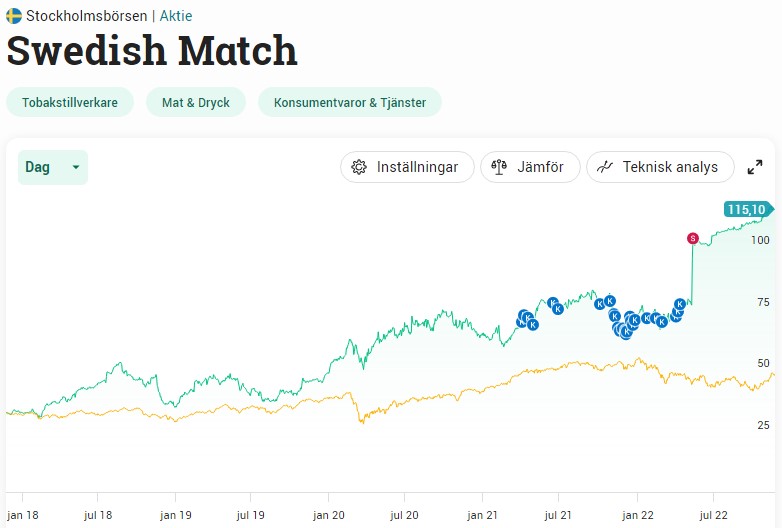Open the Dag interval dropdown
The width and height of the screenshot is (782, 528).
pyautogui.click(x=53, y=167)
